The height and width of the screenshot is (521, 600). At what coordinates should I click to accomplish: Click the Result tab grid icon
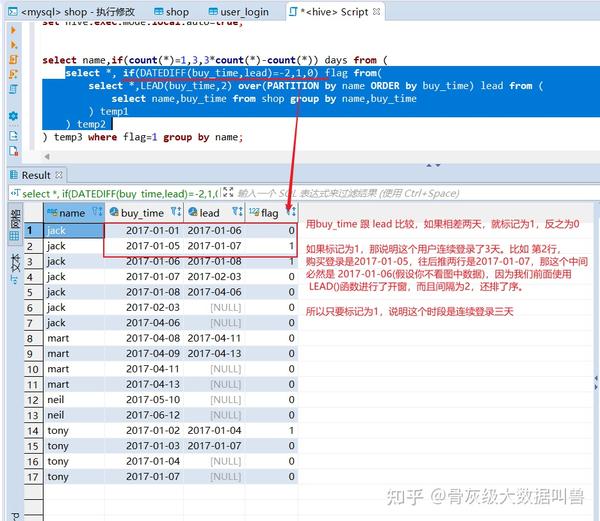click(14, 175)
